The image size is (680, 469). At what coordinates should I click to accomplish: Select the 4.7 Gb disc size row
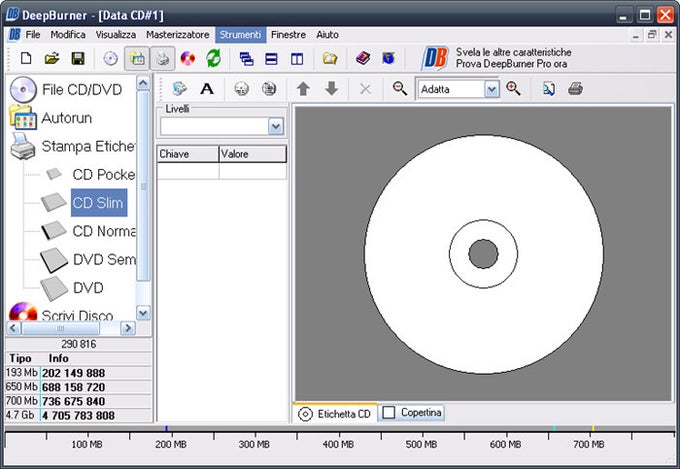click(78, 415)
